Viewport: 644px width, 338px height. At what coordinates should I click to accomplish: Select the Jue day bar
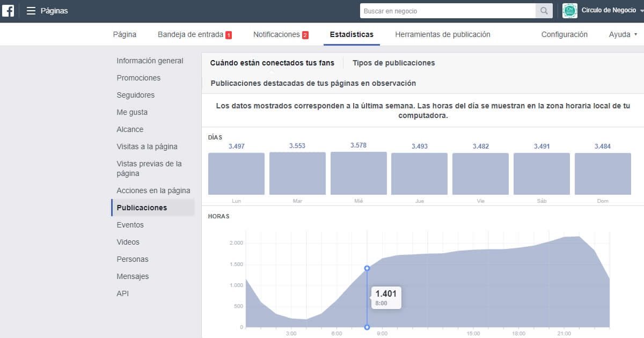pyautogui.click(x=419, y=174)
